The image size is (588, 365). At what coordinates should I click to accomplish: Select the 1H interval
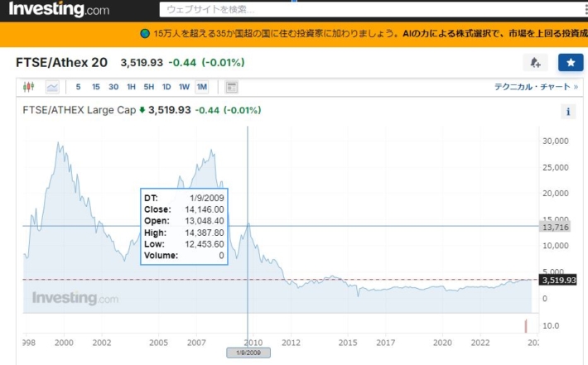131,87
